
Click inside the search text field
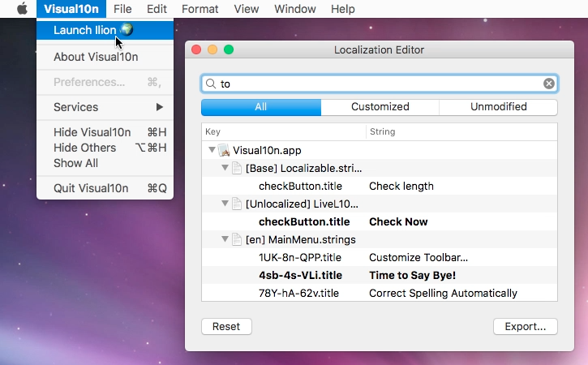coord(380,84)
